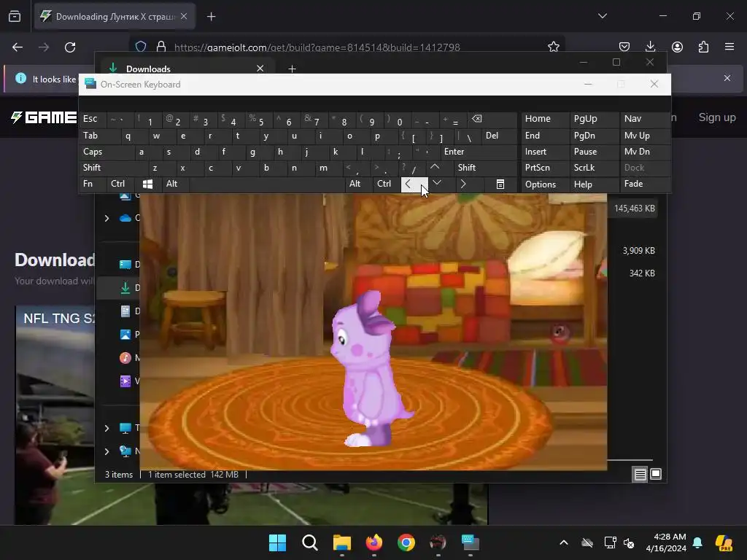Open a new Firefox tab
Viewport: 747px width, 560px height.
click(x=211, y=17)
